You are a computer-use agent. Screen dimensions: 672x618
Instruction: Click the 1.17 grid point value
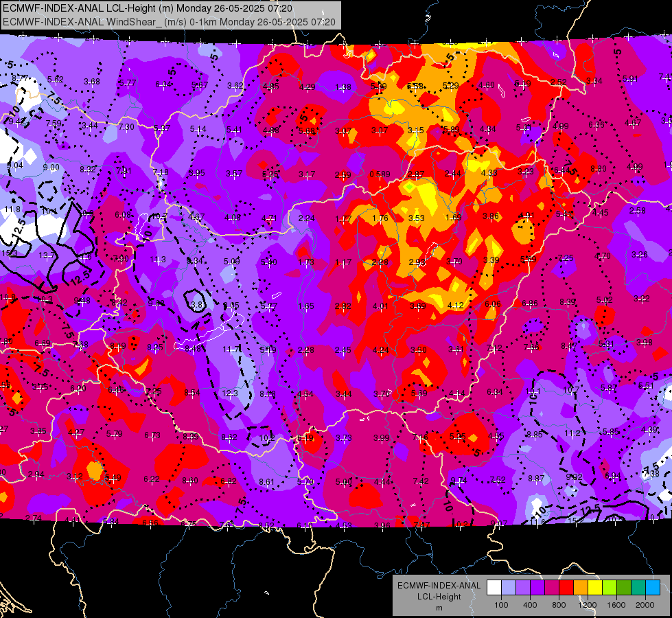[343, 262]
